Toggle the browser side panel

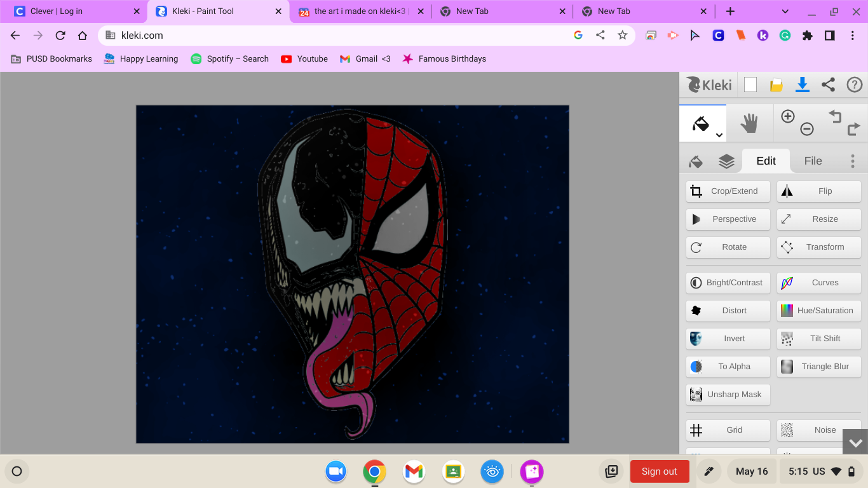[x=830, y=36]
